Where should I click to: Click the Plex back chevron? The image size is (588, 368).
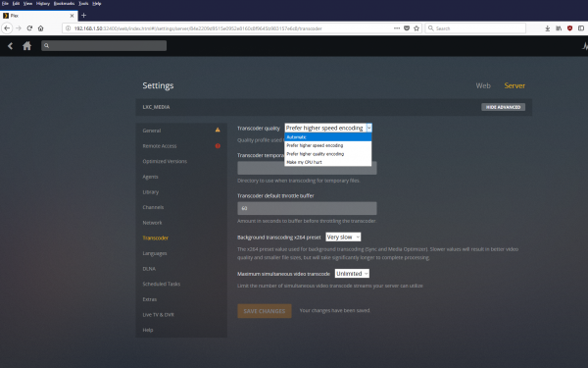pyautogui.click(x=10, y=46)
